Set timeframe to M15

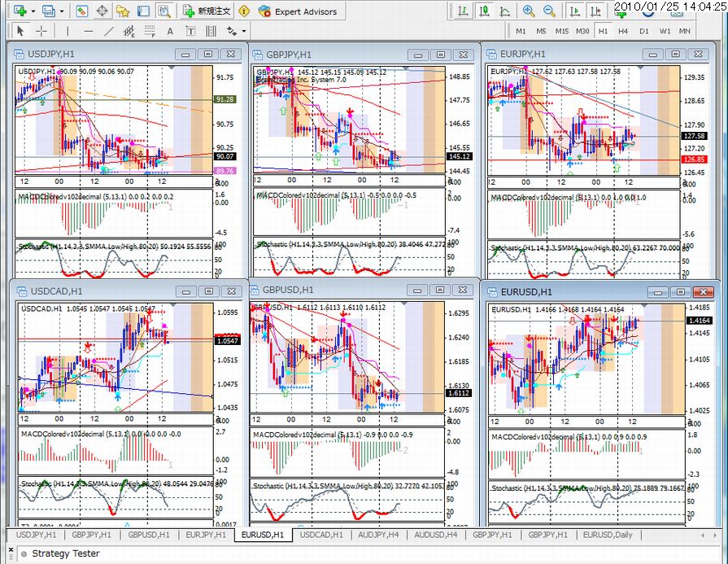pyautogui.click(x=562, y=31)
